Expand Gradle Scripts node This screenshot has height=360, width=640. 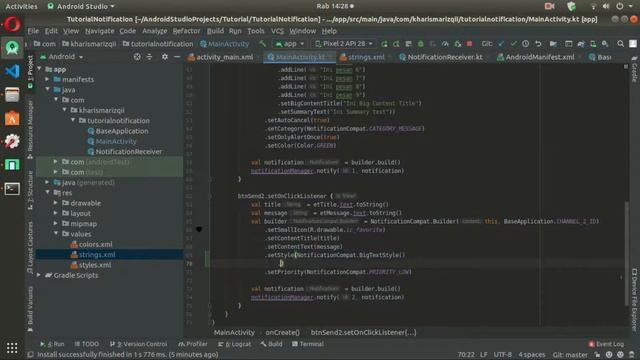coord(40,275)
